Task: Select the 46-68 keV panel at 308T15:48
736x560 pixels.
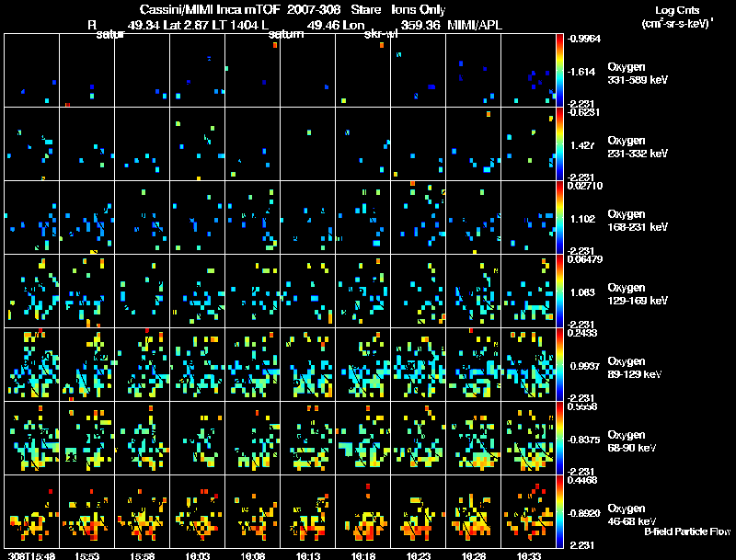Action: tap(31, 512)
